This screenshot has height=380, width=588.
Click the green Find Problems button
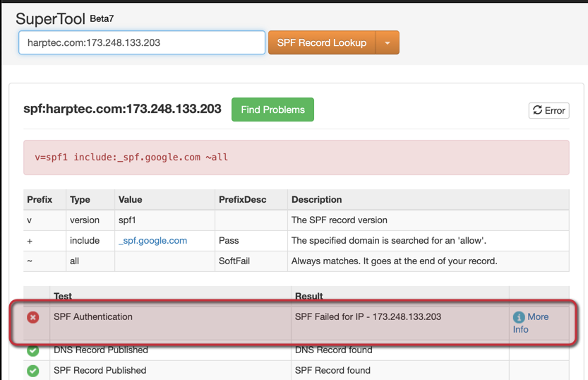(272, 109)
